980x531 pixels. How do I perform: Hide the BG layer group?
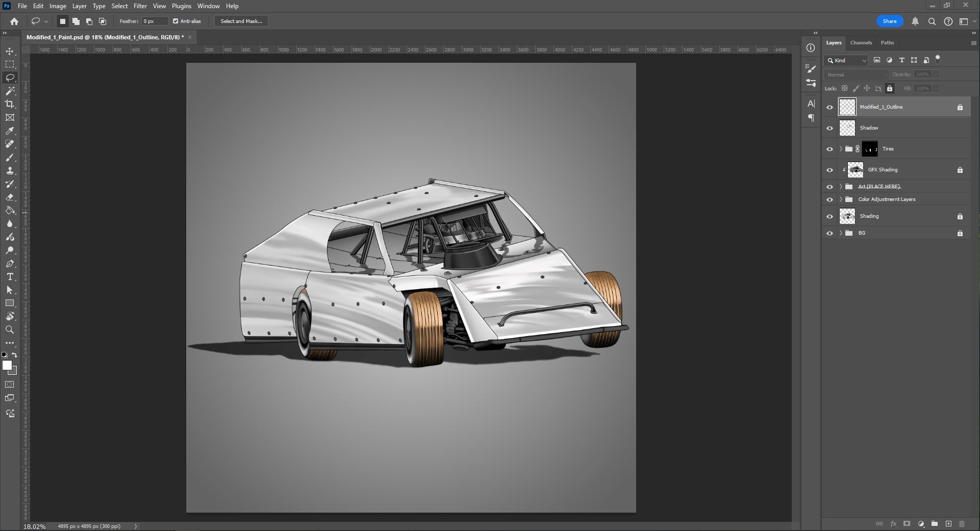point(830,233)
